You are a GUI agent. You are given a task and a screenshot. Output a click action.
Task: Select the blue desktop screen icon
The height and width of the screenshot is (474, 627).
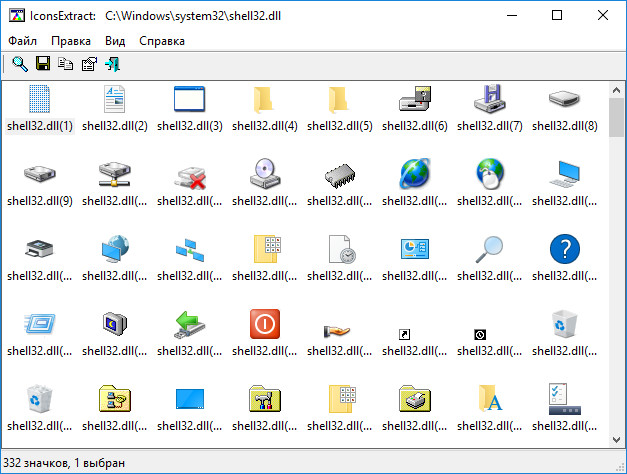190,399
